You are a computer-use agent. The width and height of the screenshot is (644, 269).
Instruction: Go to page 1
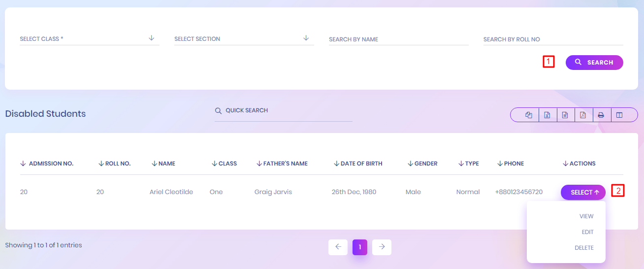click(x=360, y=247)
